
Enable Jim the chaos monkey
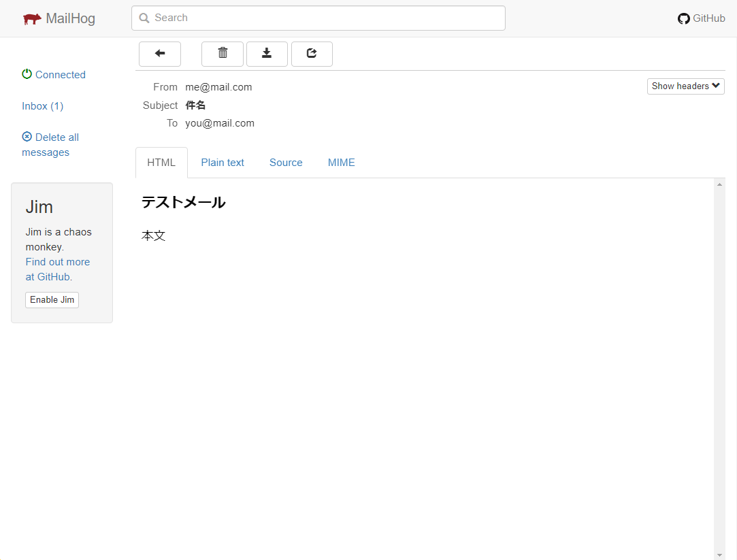[52, 299]
